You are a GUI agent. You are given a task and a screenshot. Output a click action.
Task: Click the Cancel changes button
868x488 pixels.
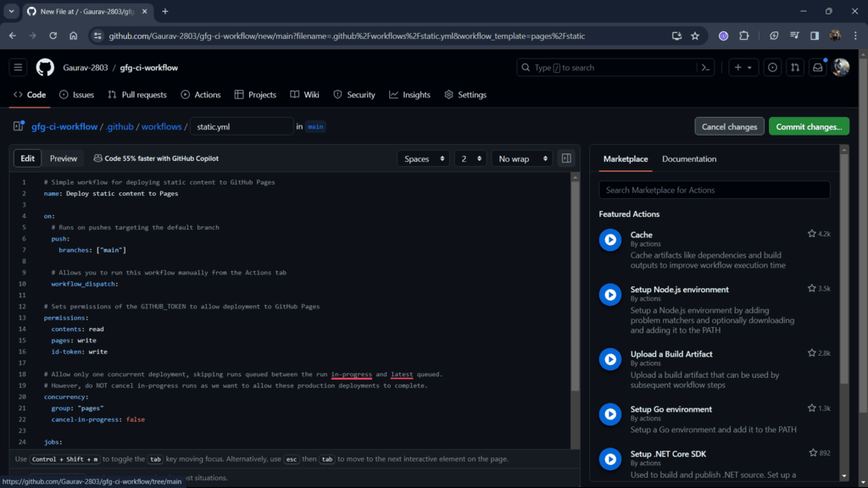tap(730, 126)
